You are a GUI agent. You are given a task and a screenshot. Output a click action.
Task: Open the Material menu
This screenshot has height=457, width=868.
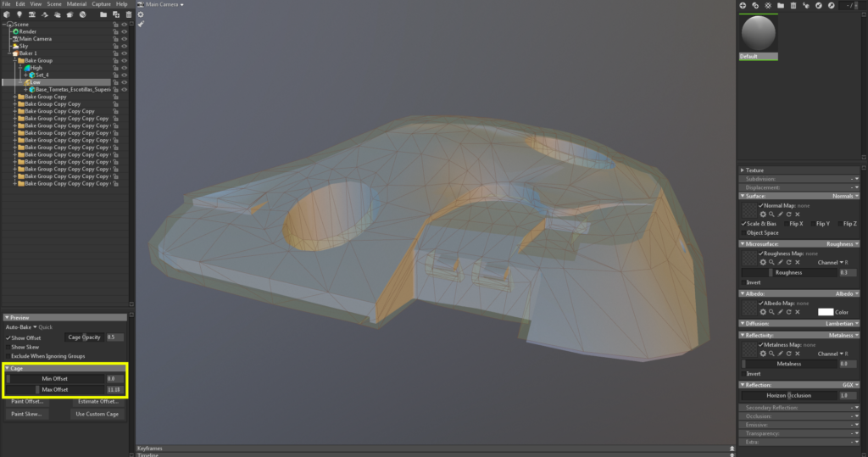(x=76, y=4)
